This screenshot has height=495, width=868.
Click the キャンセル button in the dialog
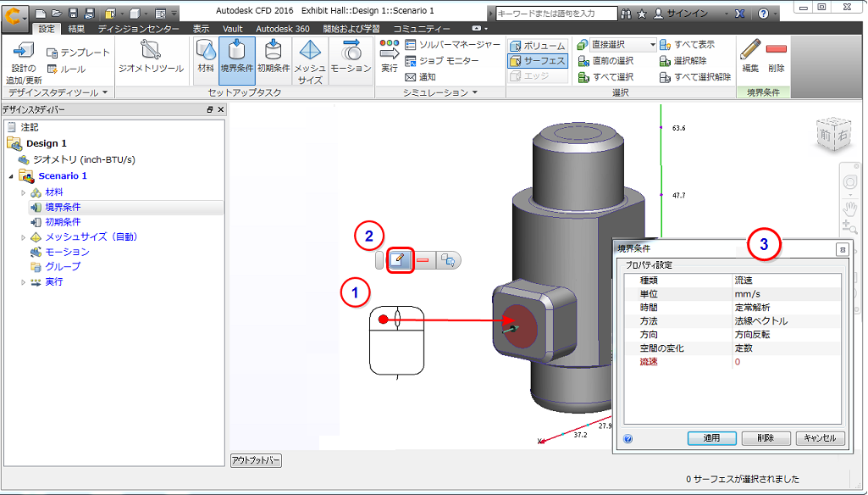coord(820,438)
